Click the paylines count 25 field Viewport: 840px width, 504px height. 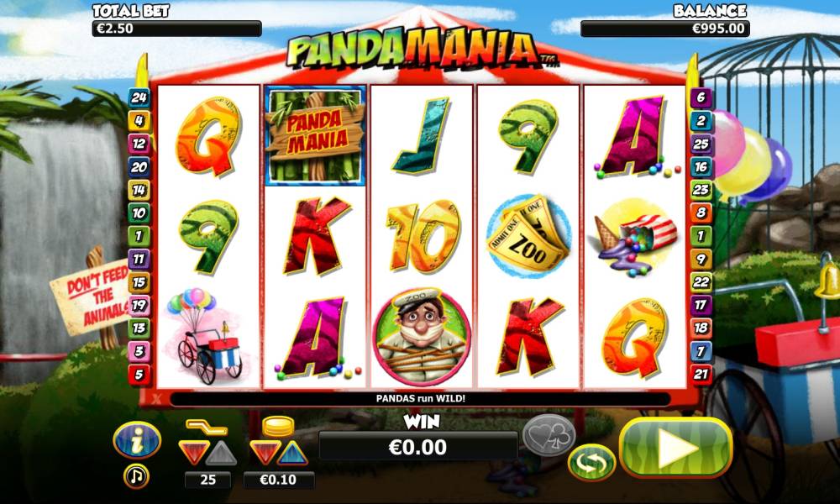207,480
